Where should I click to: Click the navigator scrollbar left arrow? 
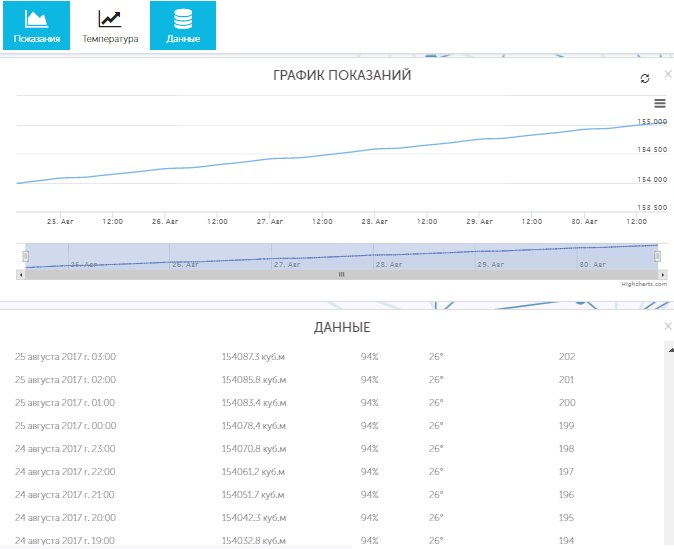(21, 275)
